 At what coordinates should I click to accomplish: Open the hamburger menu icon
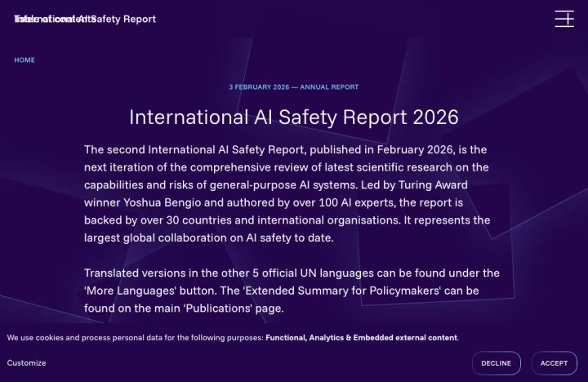[x=564, y=19]
